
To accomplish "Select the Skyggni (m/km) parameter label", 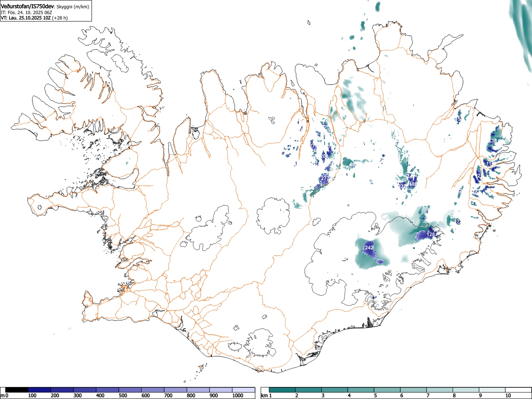I will tap(72, 6).
